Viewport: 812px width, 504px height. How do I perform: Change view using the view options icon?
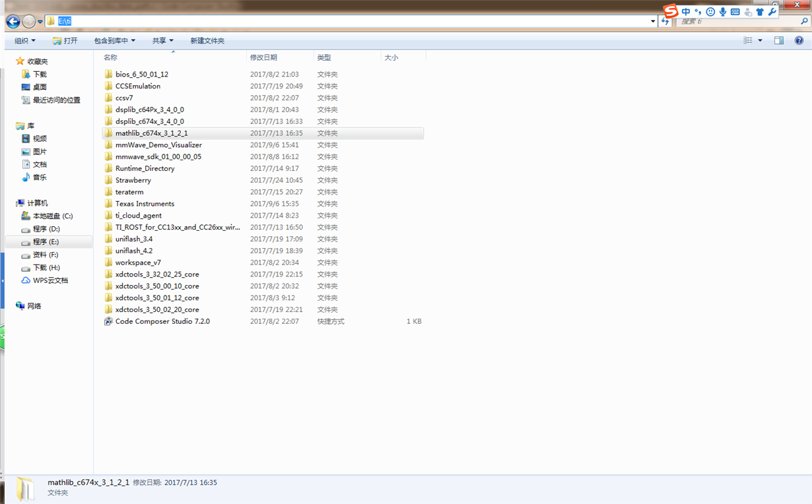point(748,41)
